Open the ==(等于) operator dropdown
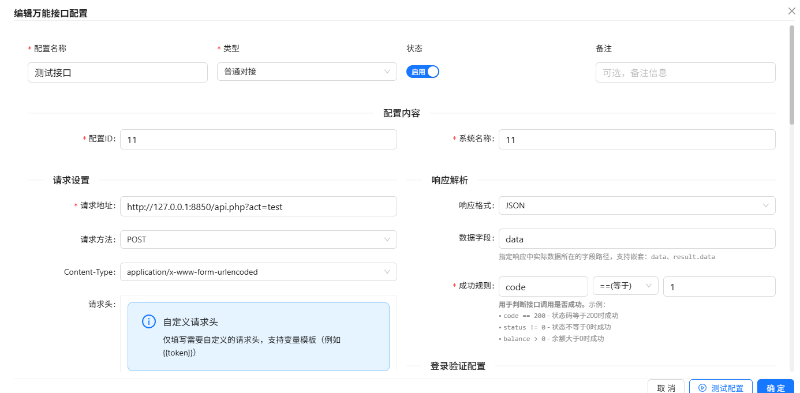Image resolution: width=800 pixels, height=393 pixels. tap(626, 286)
